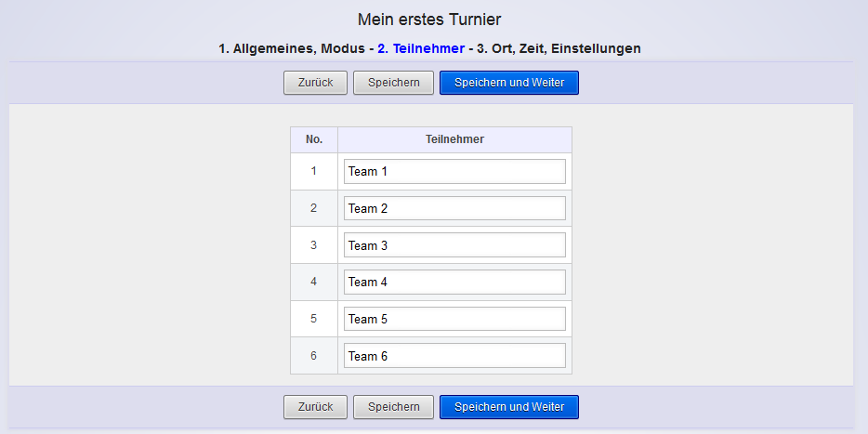Click the No. column header

pos(314,139)
